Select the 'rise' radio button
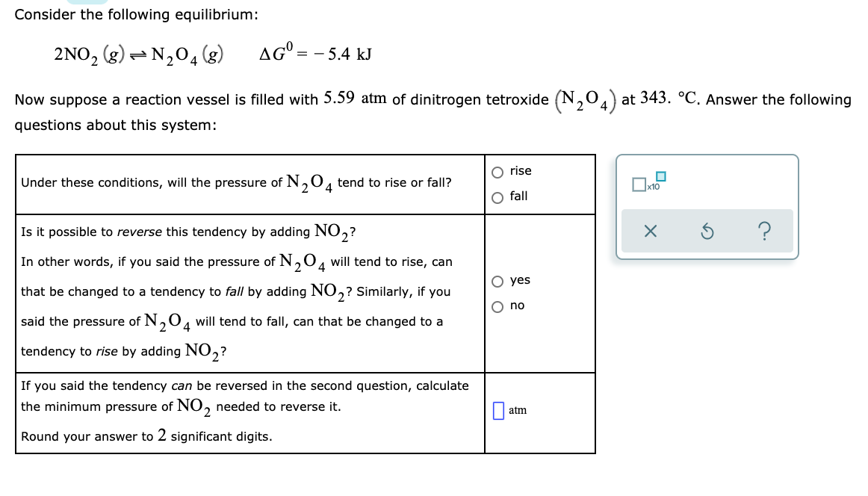This screenshot has height=496, width=868. (497, 170)
